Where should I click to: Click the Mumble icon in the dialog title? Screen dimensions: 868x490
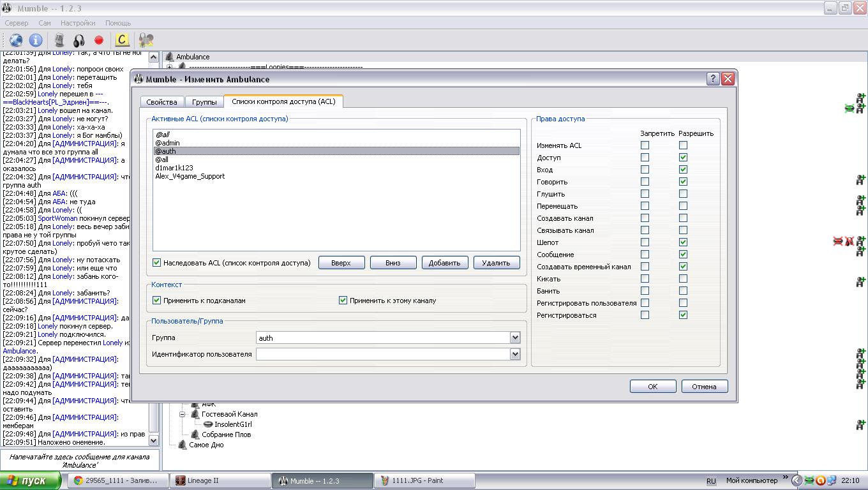[x=138, y=79]
